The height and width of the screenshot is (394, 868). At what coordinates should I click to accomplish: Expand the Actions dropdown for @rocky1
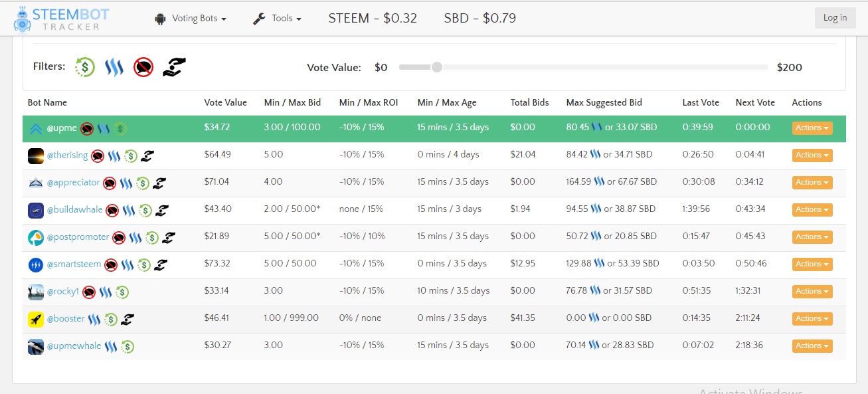[x=812, y=291]
